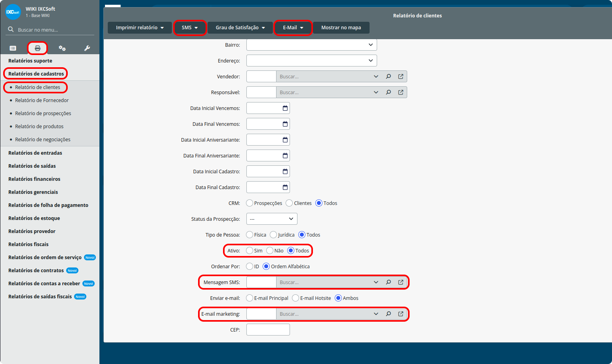Open Responsável record in external window icon

[401, 92]
